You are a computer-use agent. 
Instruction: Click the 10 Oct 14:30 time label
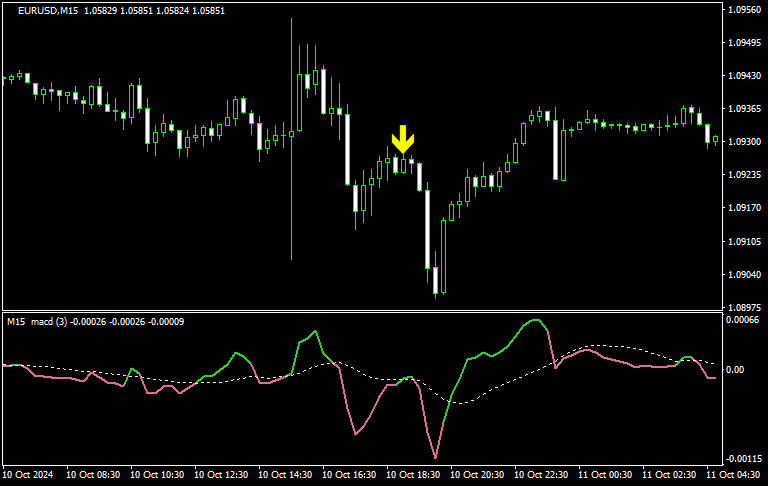click(287, 475)
